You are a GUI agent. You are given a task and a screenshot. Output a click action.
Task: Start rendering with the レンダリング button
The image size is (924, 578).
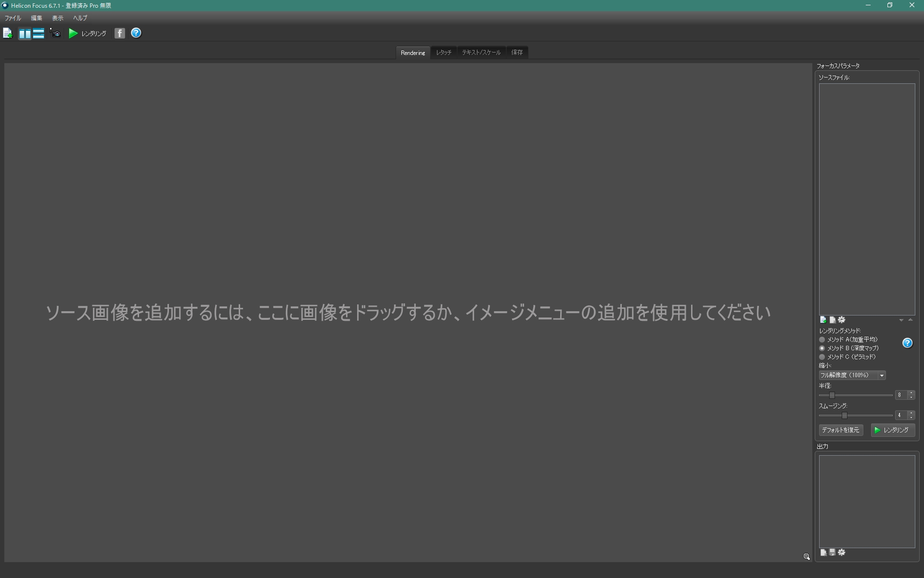(x=893, y=430)
